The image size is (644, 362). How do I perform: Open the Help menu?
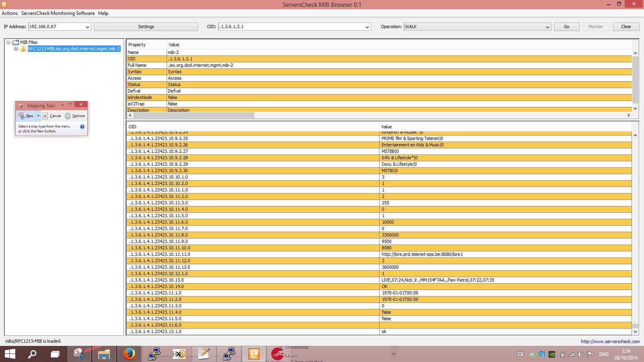[x=103, y=13]
